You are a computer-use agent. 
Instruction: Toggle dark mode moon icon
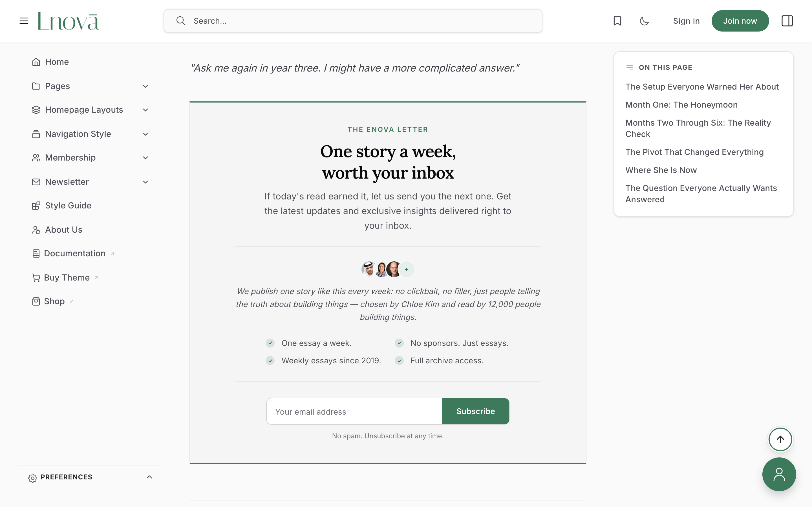644,21
